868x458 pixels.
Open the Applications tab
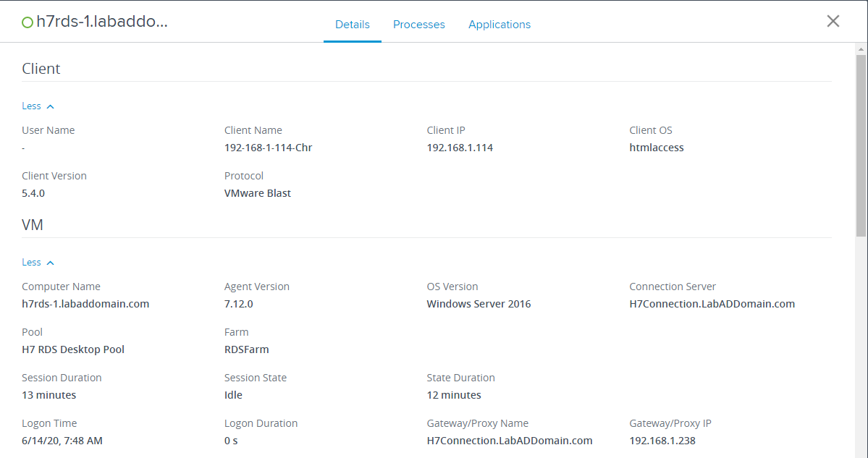(499, 25)
